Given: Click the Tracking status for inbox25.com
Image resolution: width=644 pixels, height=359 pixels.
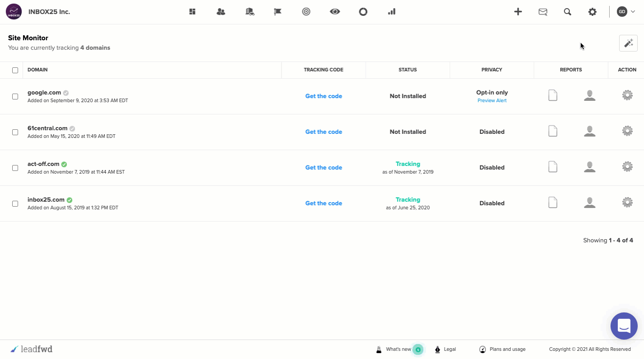Looking at the screenshot, I should [x=408, y=199].
